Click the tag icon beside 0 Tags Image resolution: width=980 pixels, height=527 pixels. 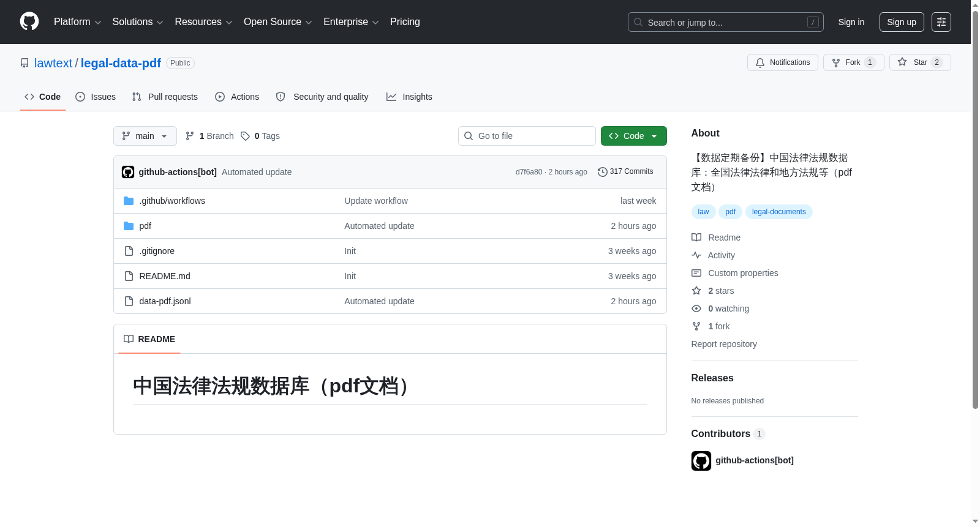(245, 136)
